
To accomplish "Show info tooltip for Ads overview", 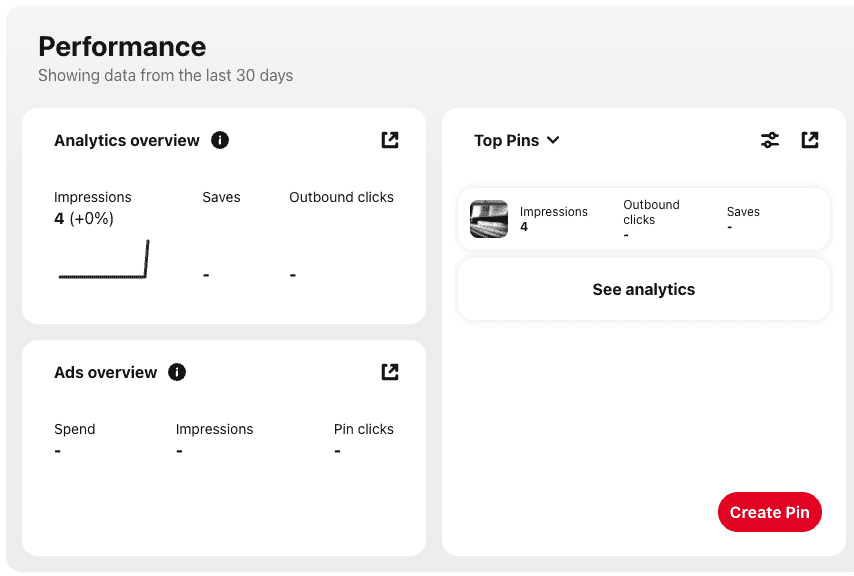I will coord(177,372).
